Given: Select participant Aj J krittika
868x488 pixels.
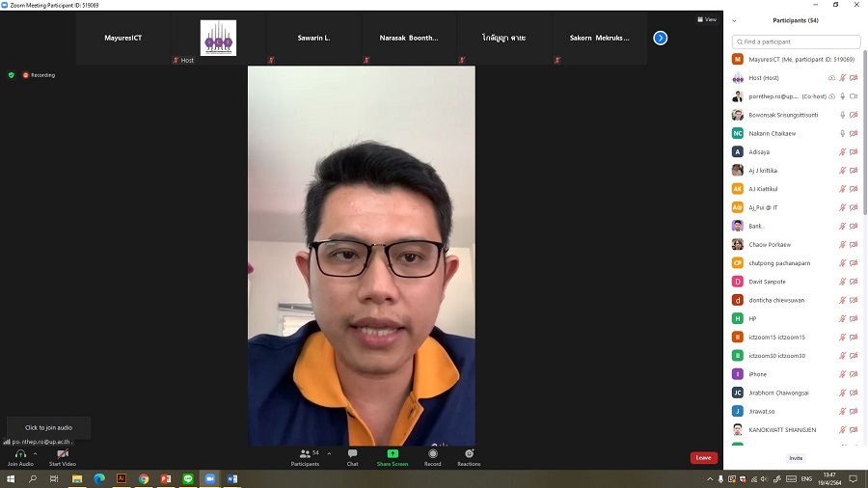Looking at the screenshot, I should 796,171.
